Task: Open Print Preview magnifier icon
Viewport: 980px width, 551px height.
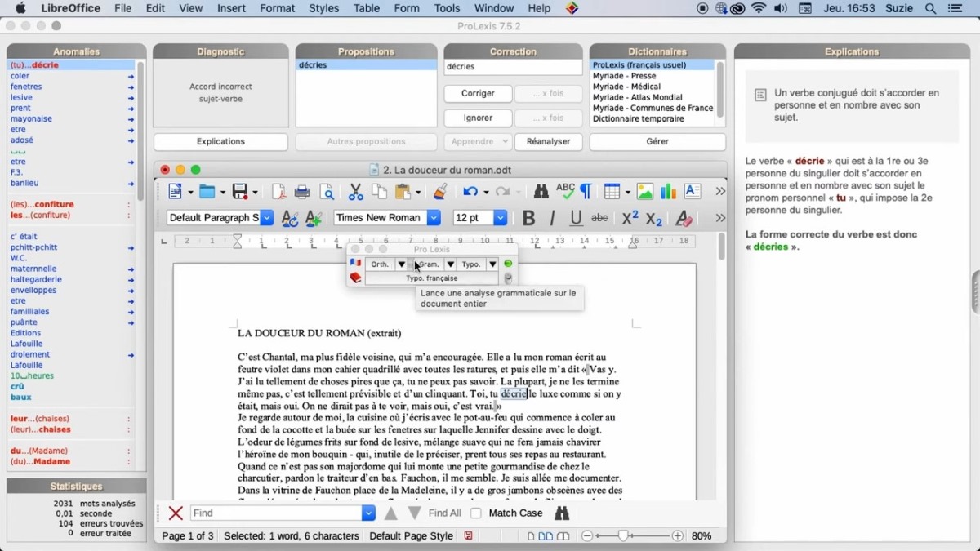Action: [327, 192]
